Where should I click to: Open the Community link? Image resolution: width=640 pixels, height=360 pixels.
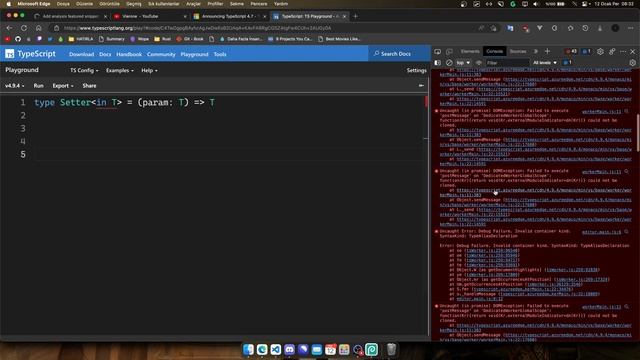point(161,54)
